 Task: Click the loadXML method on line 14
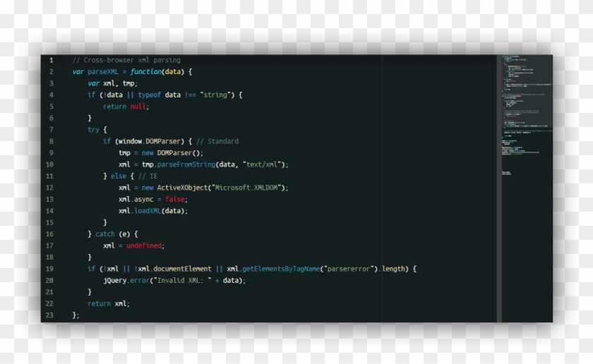click(x=148, y=211)
